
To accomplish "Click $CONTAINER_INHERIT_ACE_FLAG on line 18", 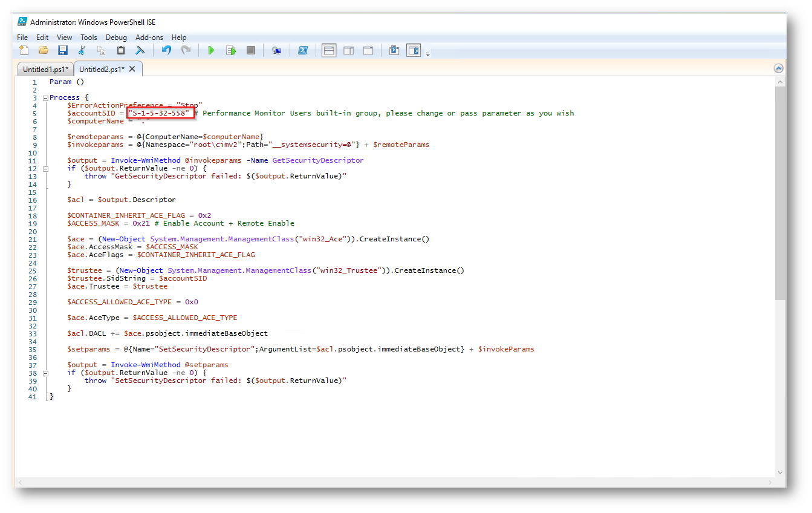I will pyautogui.click(x=126, y=215).
